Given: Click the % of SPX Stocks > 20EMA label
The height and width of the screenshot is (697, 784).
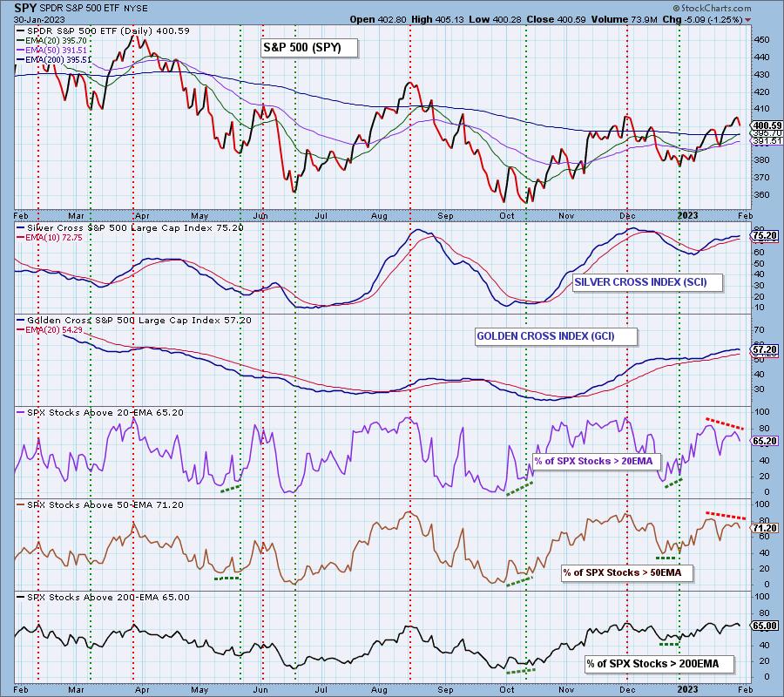Looking at the screenshot, I should click(597, 462).
